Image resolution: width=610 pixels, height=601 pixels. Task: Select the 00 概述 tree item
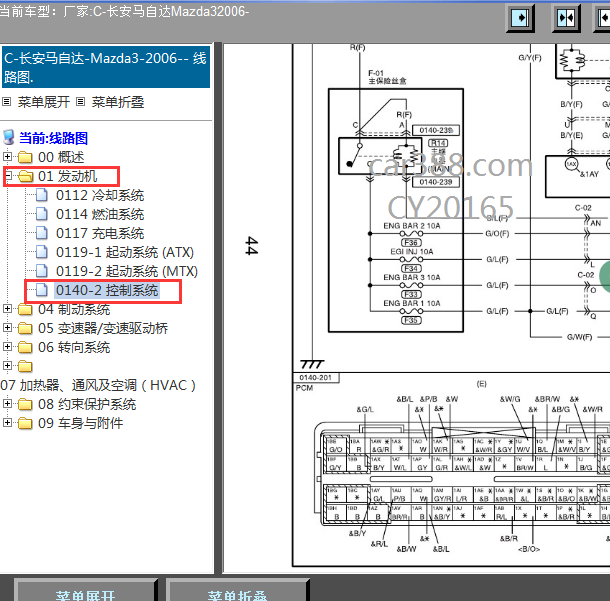point(61,157)
